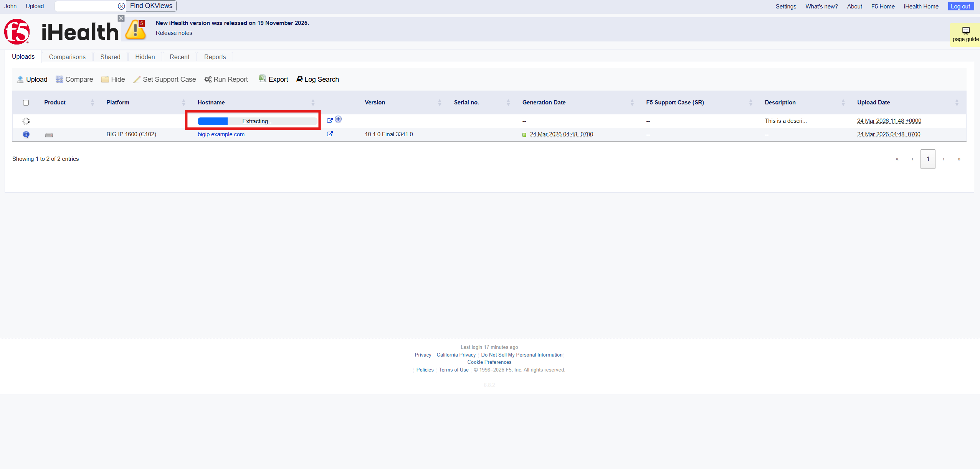This screenshot has height=469, width=980.
Task: Click the BIG-IP product device icon
Action: coord(49,135)
